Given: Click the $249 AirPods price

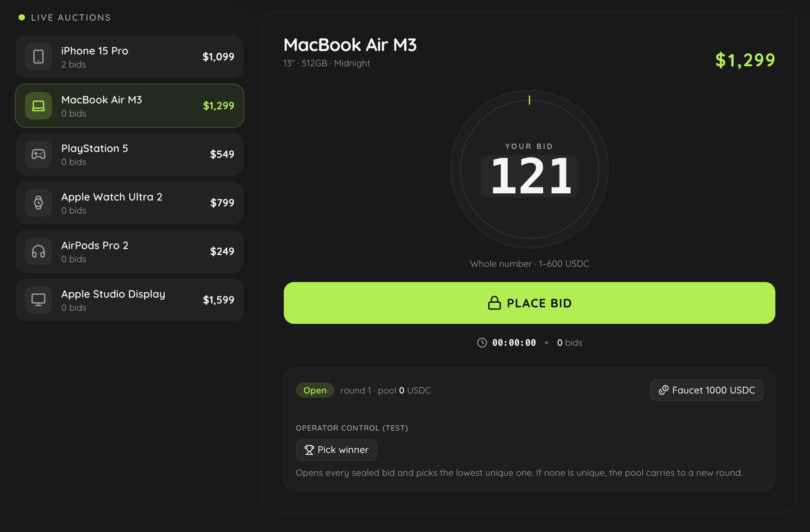Looking at the screenshot, I should coord(222,251).
